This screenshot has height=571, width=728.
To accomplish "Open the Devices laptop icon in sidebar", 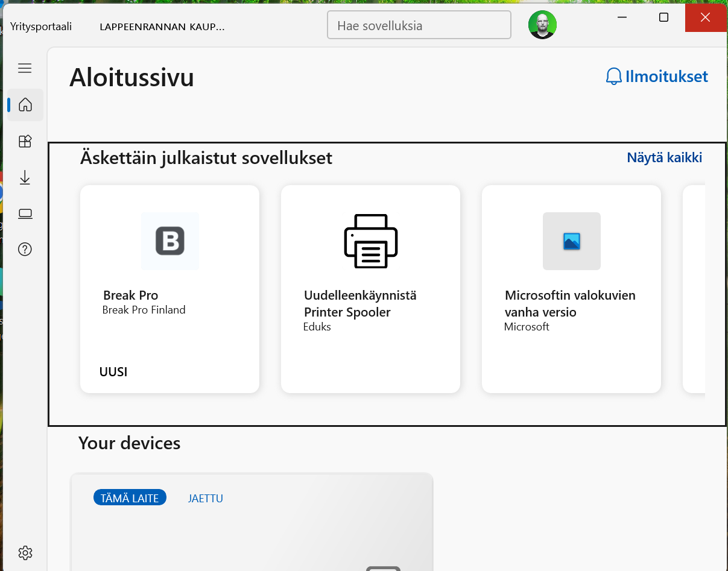I will coord(25,213).
